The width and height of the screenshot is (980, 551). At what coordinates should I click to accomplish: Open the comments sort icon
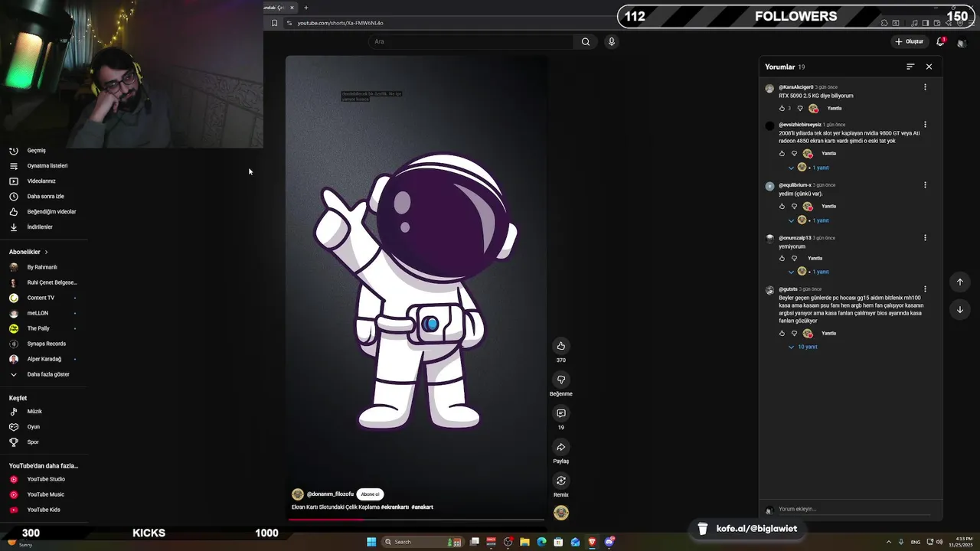pyautogui.click(x=910, y=67)
